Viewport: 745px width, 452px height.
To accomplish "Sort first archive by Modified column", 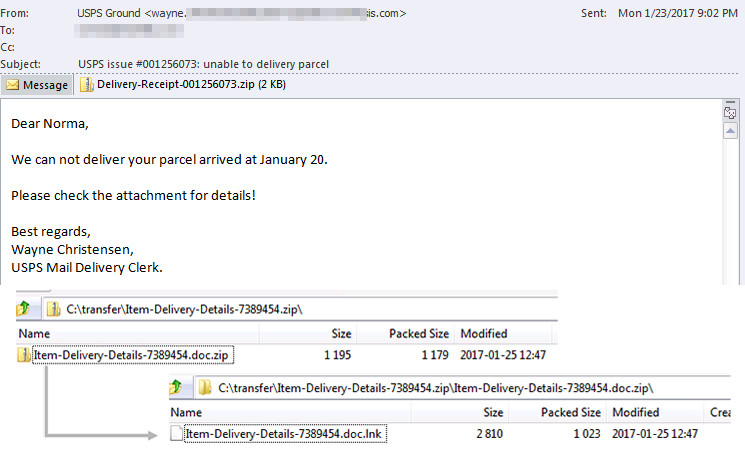I will [x=503, y=334].
